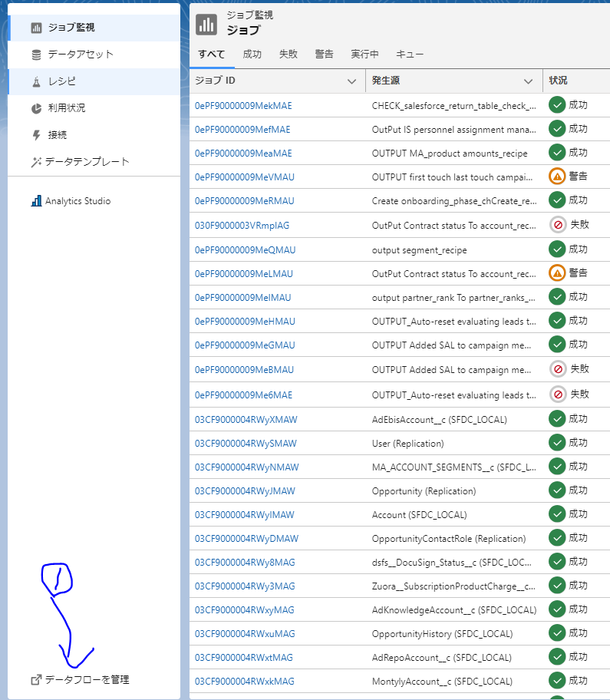Open job 03CF9000004RWy8MAG
The height and width of the screenshot is (700, 610).
(245, 563)
